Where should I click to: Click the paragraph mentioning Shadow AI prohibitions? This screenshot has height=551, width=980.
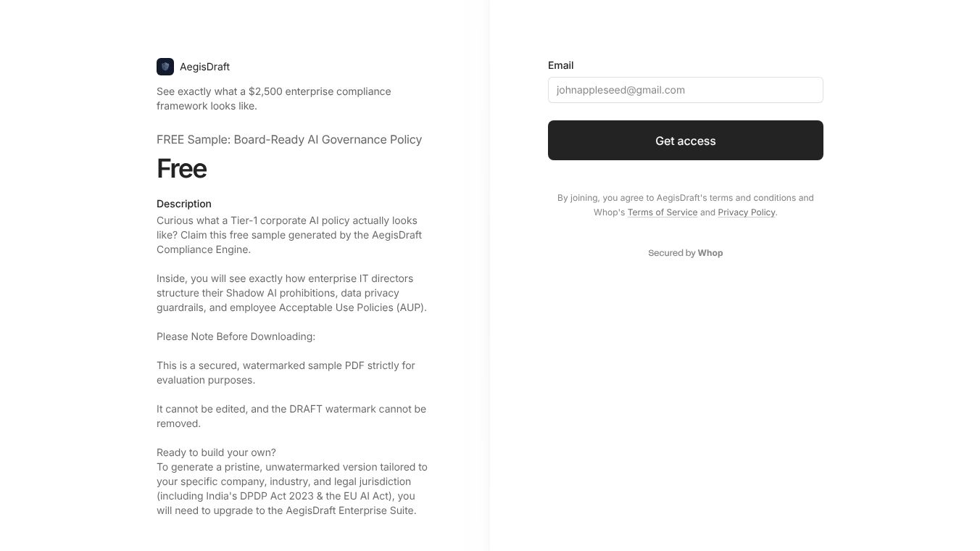291,293
